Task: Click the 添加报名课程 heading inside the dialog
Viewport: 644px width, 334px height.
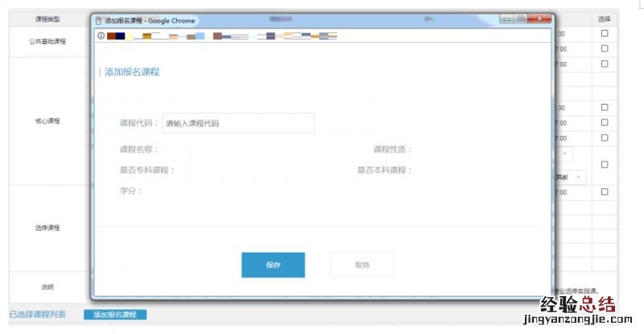Action: [x=132, y=72]
